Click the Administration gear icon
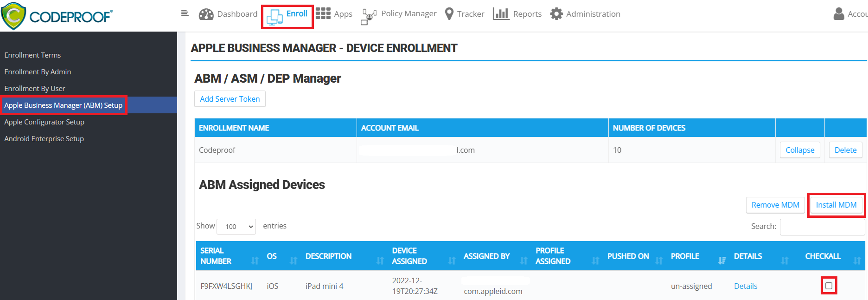The image size is (868, 300). coord(556,14)
